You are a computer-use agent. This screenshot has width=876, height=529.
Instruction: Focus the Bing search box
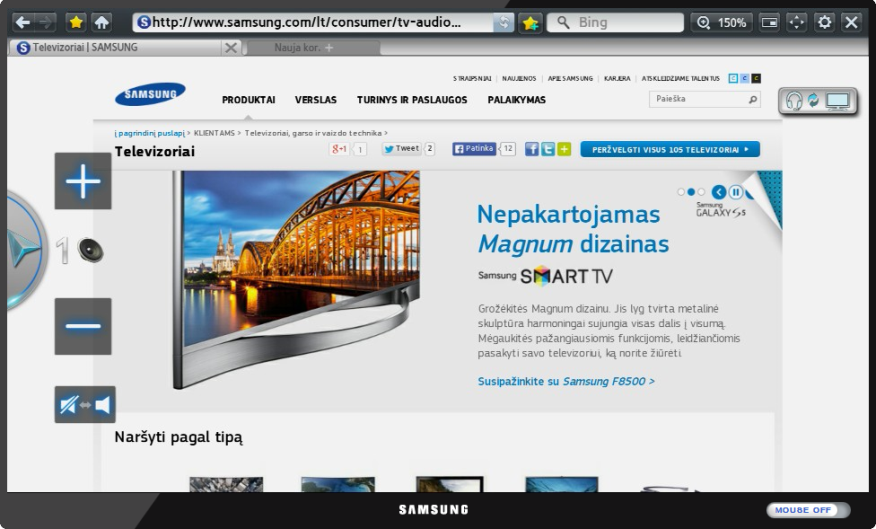click(x=615, y=22)
